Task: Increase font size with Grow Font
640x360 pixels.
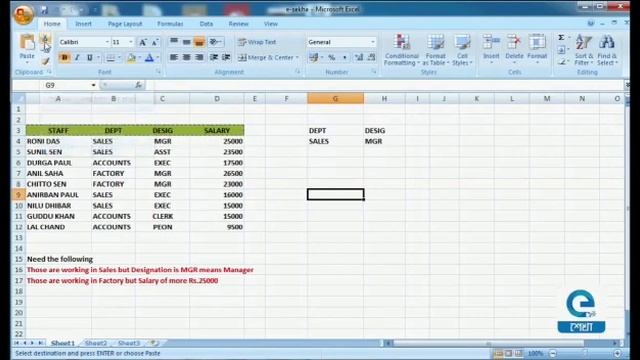Action: (142, 42)
